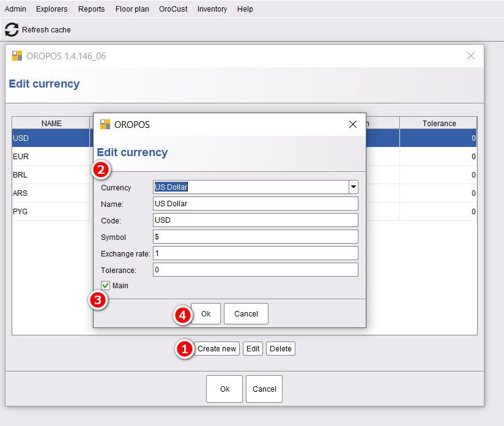Viewport: 504px width, 426px height.
Task: Open the Floor plan menu
Action: coord(132,9)
